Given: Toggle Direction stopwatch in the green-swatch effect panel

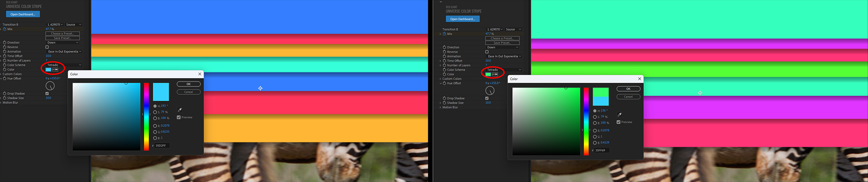Looking at the screenshot, I should (444, 47).
